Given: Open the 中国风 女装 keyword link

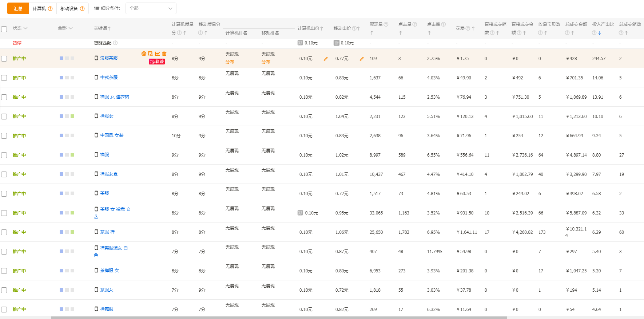Looking at the screenshot, I should pos(112,135).
